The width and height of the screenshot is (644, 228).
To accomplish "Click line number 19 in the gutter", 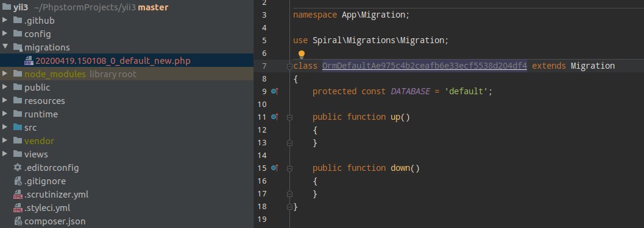I will pyautogui.click(x=262, y=219).
